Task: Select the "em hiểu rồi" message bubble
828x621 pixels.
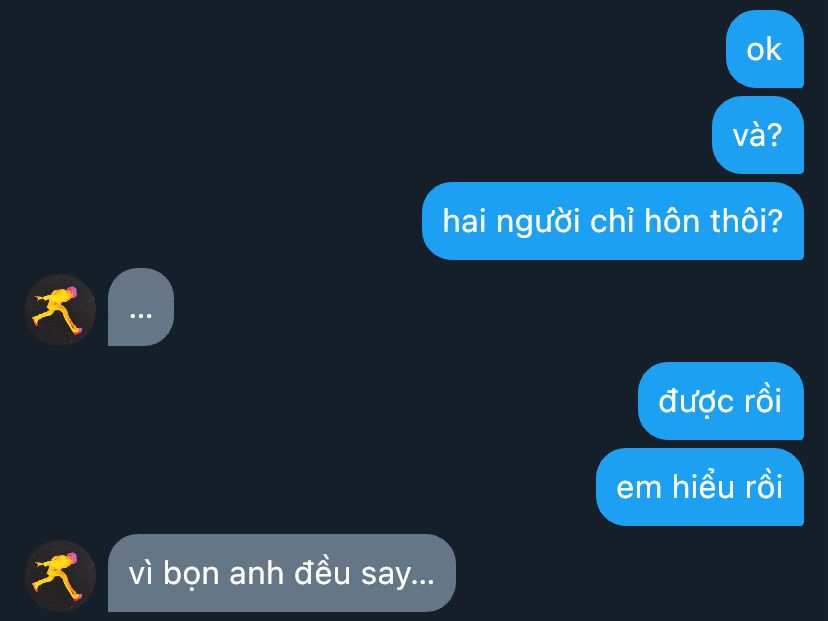Action: point(700,487)
